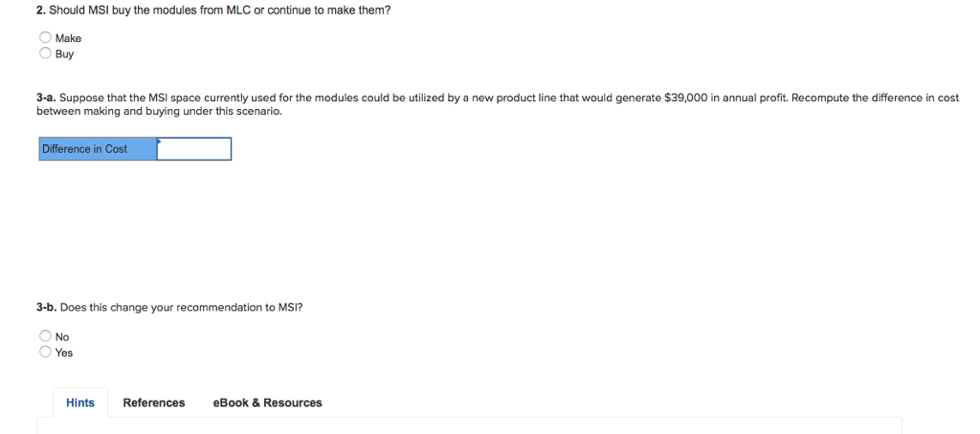
Task: Open the Hints tab
Action: [80, 402]
